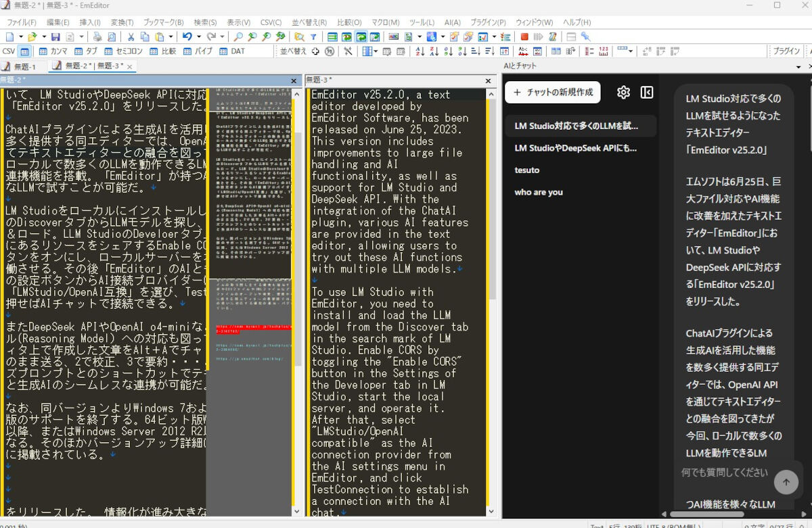Open chat 'LM StudioやDeepSeek APIにも...'
812x528 pixels.
point(581,148)
